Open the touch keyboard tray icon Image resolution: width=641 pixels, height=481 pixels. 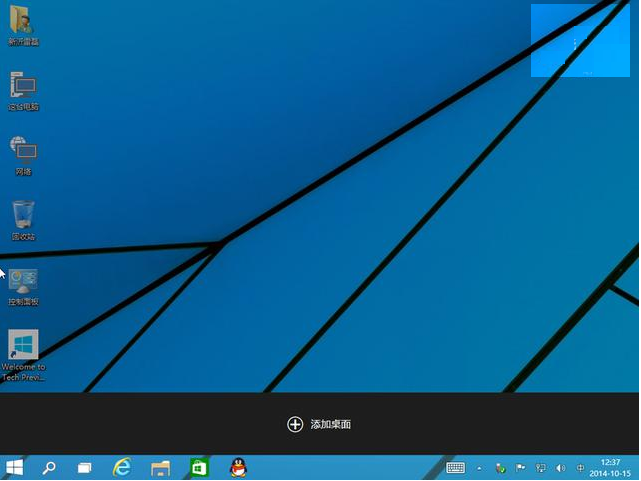(x=455, y=468)
